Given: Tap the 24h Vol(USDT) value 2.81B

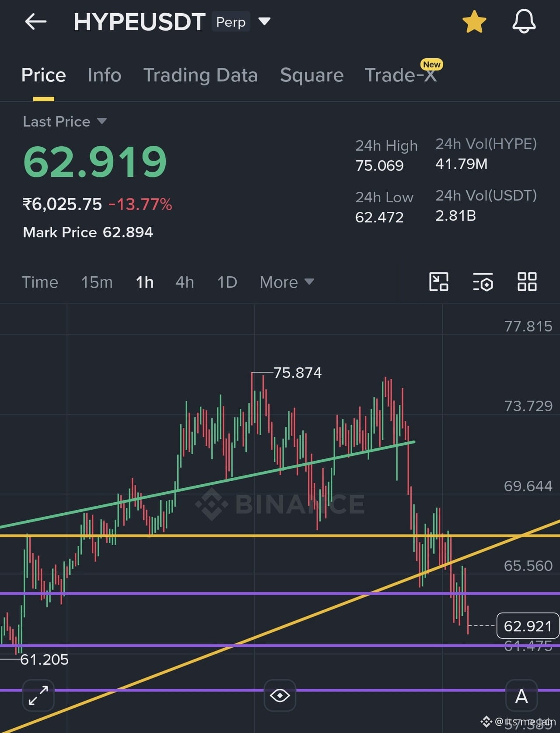Looking at the screenshot, I should point(455,215).
